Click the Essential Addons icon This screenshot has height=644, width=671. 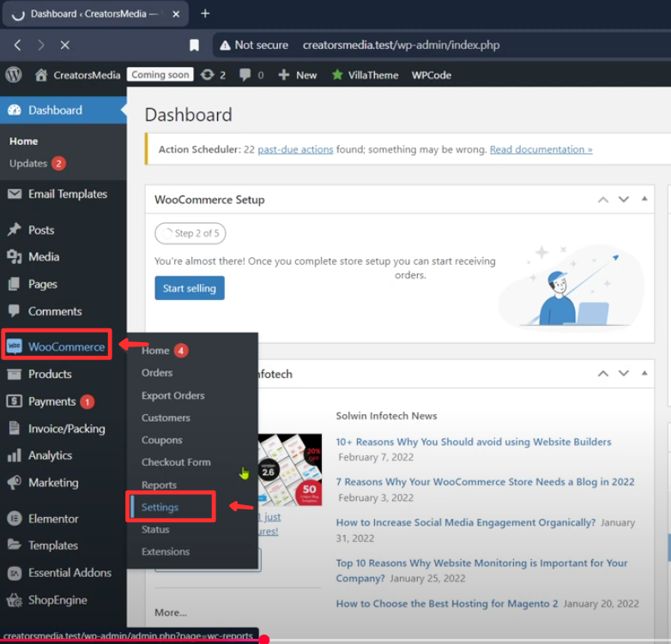(14, 573)
